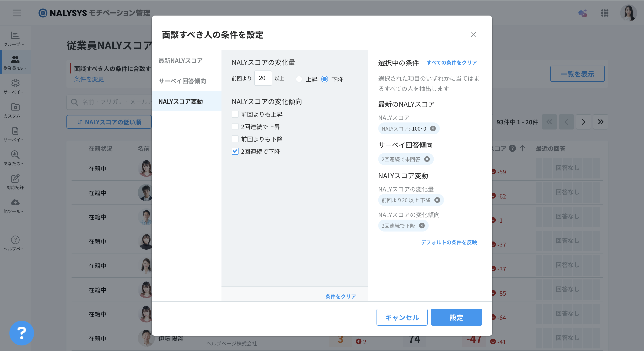
Task: Switch to the サーベイ回答傾向 tab
Action: point(187,81)
